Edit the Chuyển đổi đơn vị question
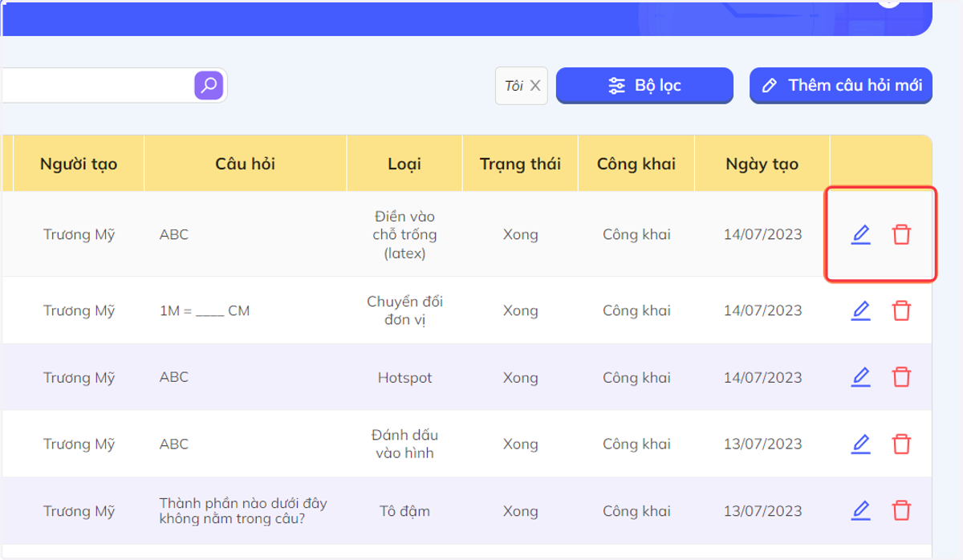The image size is (963, 560). click(x=860, y=310)
